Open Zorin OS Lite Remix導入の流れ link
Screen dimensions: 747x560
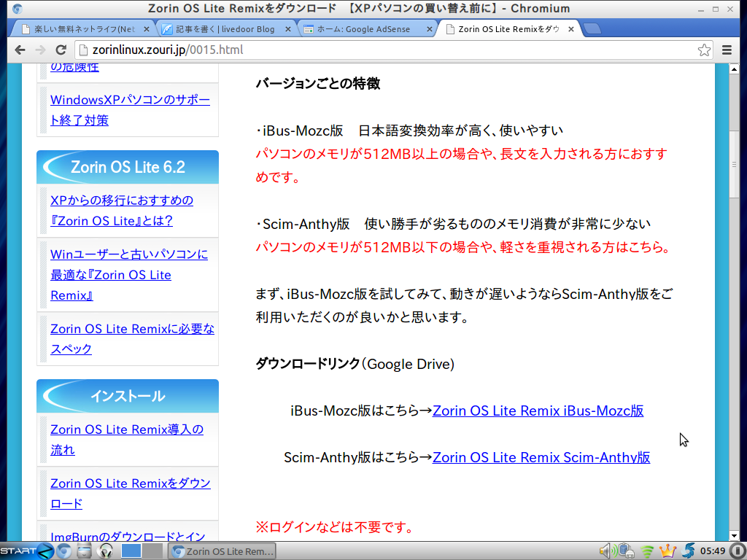[x=127, y=440]
